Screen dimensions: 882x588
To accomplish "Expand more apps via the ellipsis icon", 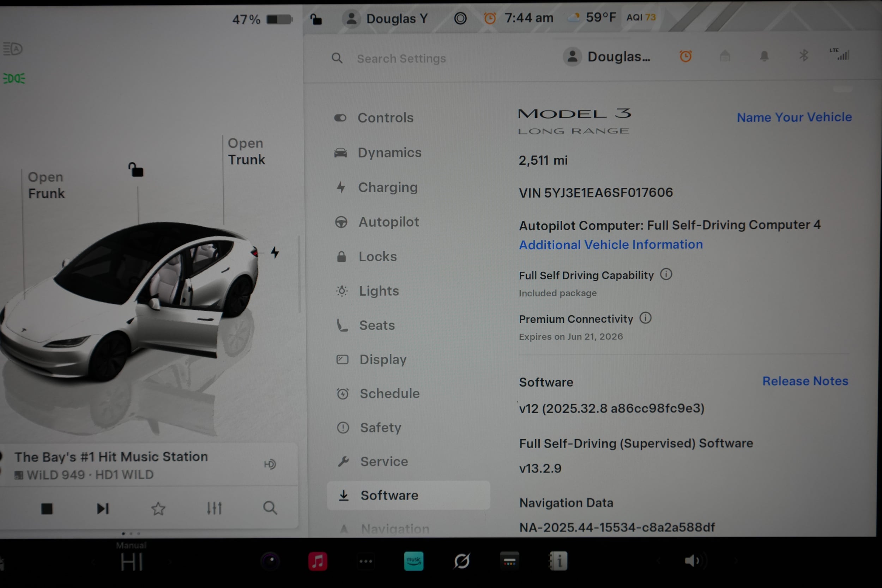I will 366,562.
